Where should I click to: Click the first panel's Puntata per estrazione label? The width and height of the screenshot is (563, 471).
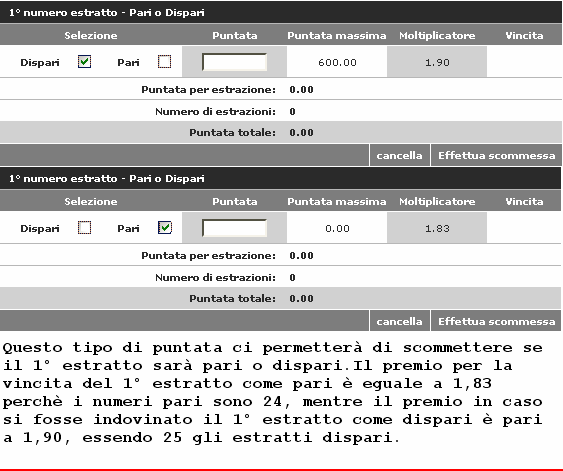click(x=208, y=89)
